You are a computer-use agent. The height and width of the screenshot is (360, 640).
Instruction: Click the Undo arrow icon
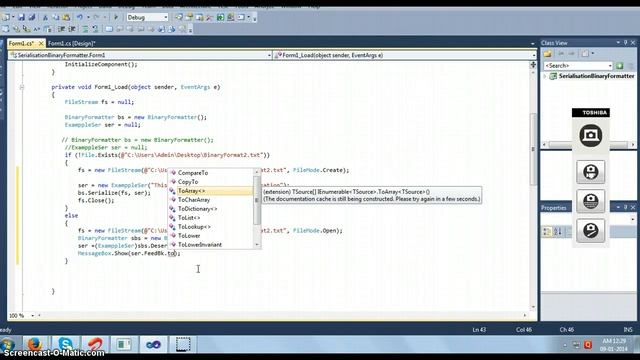point(80,17)
